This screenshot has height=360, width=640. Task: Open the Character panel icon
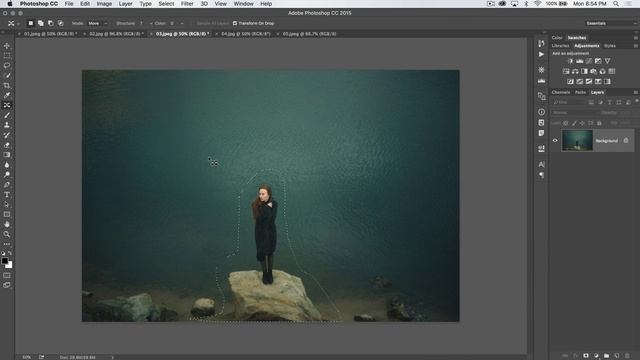click(x=542, y=164)
